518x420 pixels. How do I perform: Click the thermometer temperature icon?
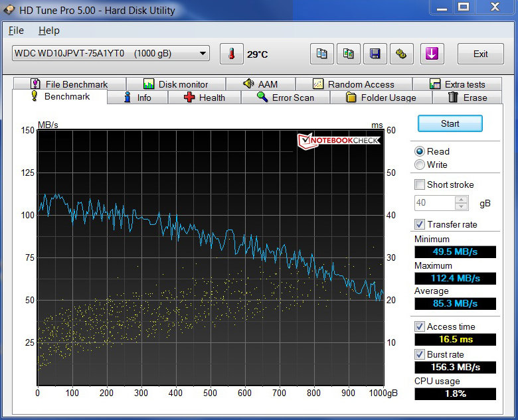click(231, 54)
